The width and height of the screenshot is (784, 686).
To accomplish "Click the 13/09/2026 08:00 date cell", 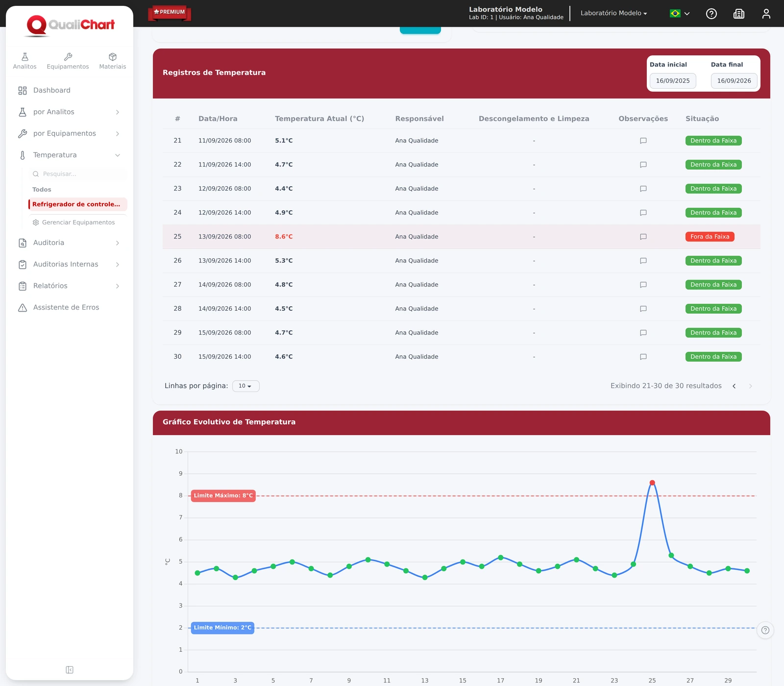I will click(225, 237).
